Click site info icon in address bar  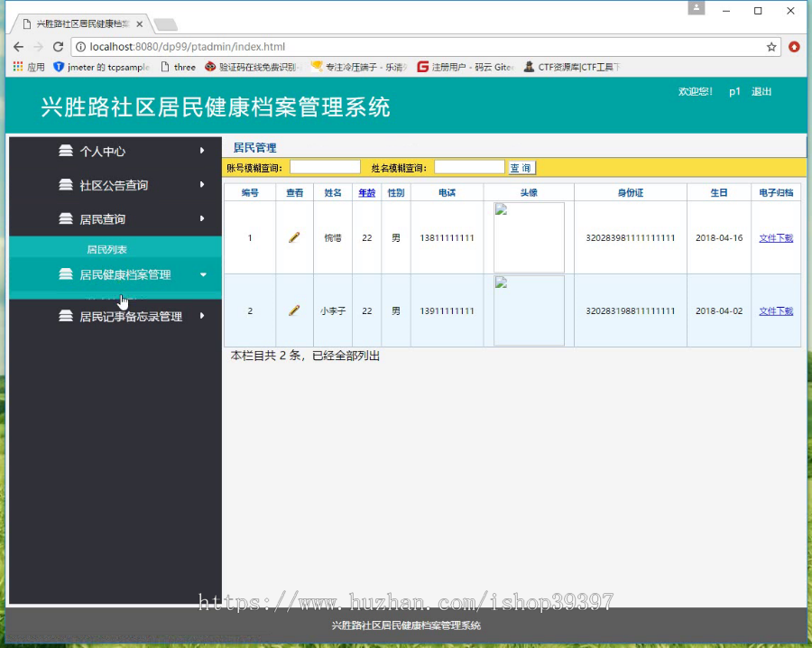[81, 47]
